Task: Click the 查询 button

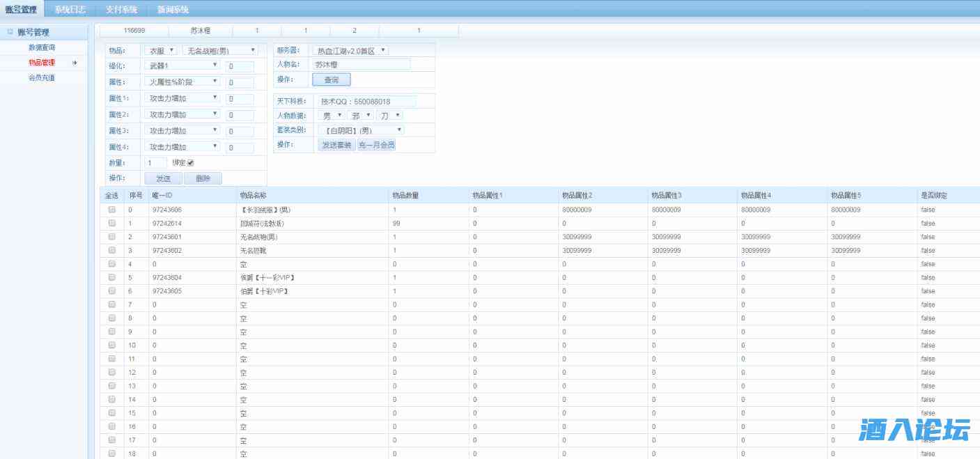Action: click(x=331, y=80)
